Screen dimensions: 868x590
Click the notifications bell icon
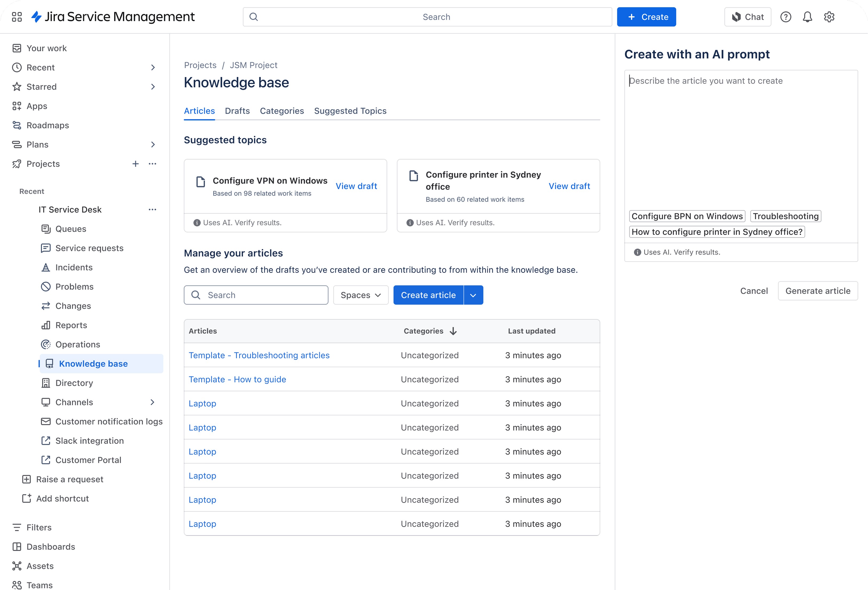click(807, 17)
